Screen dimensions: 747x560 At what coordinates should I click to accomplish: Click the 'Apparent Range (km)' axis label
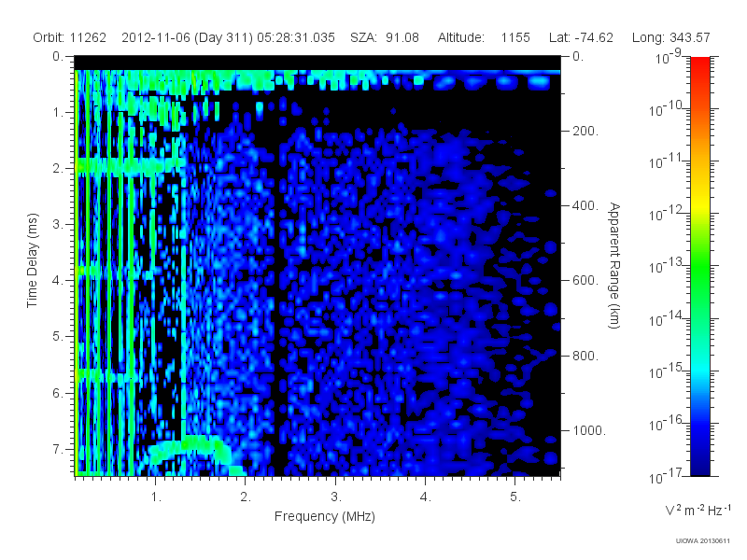(614, 265)
